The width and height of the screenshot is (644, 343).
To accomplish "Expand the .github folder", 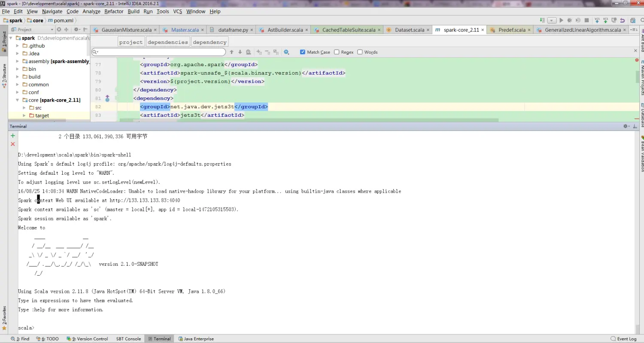I will click(18, 46).
